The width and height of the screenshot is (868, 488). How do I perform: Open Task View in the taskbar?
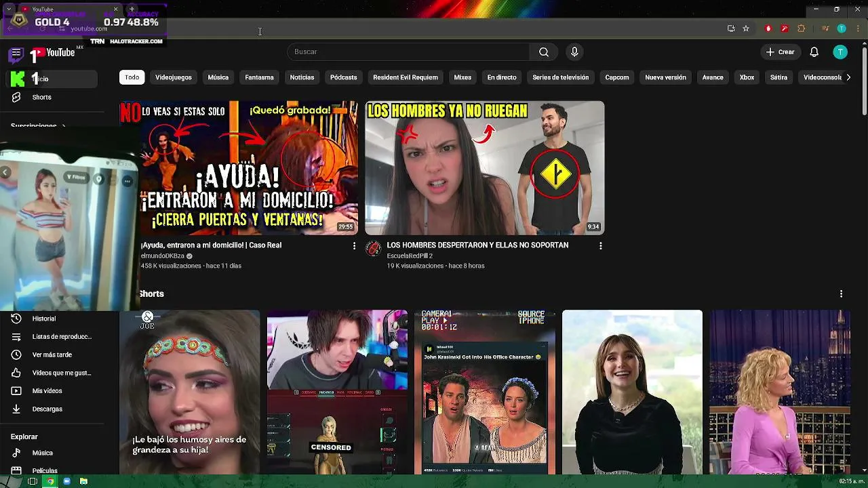(32, 481)
